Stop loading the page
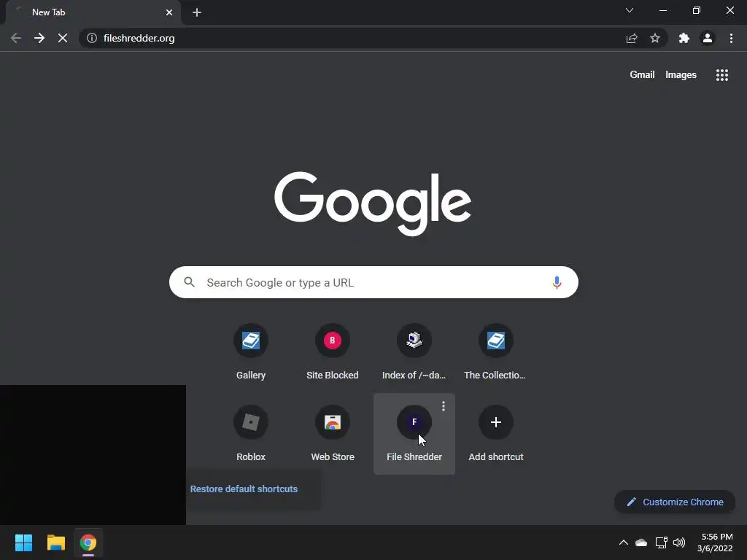Image resolution: width=747 pixels, height=560 pixels. coord(63,38)
